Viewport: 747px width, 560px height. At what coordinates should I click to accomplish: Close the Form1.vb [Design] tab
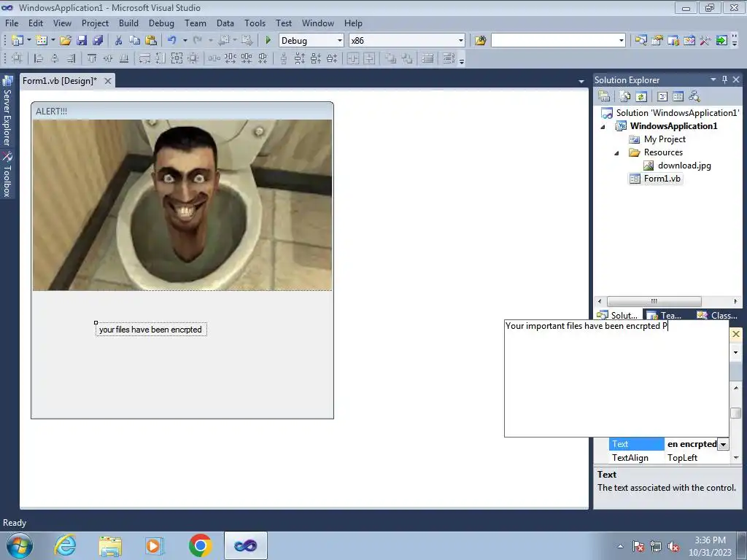[x=108, y=81]
